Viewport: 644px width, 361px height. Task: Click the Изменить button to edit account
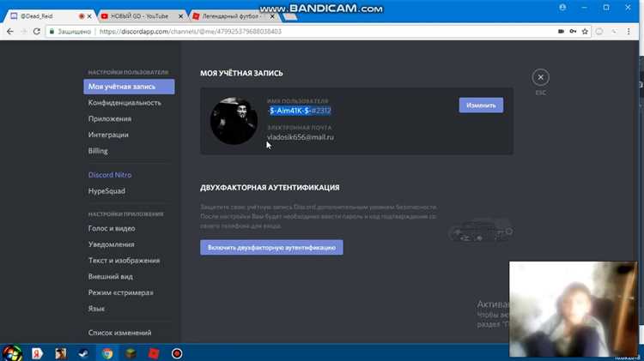[481, 105]
